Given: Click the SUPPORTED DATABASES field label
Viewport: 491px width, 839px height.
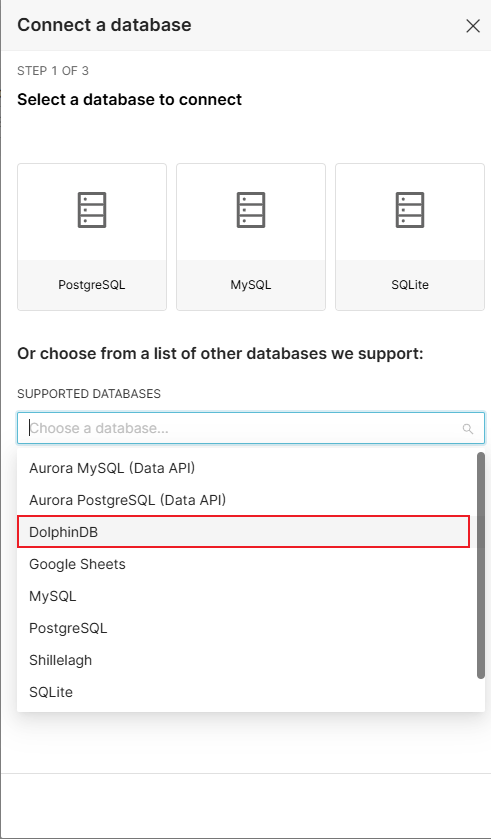Looking at the screenshot, I should click(89, 394).
